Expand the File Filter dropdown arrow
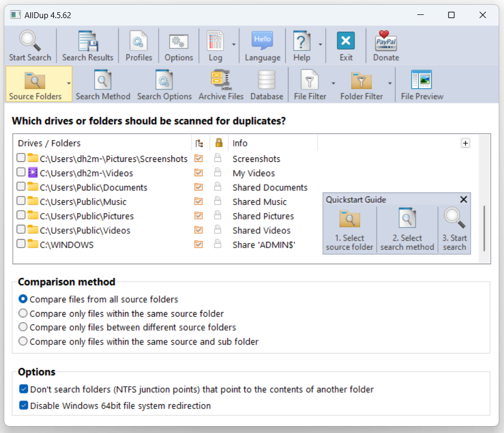The height and width of the screenshot is (433, 504). [x=333, y=84]
